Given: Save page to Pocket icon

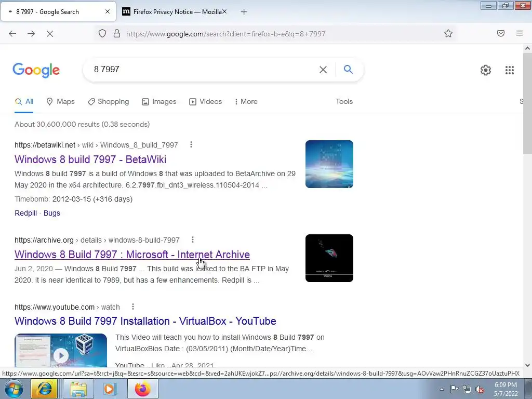Looking at the screenshot, I should pos(501,33).
